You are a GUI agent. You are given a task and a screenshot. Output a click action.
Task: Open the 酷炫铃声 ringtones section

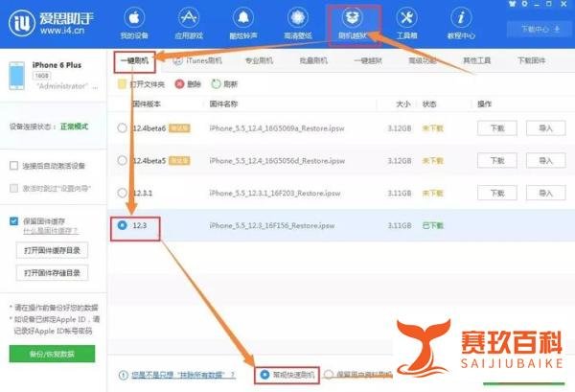point(243,24)
